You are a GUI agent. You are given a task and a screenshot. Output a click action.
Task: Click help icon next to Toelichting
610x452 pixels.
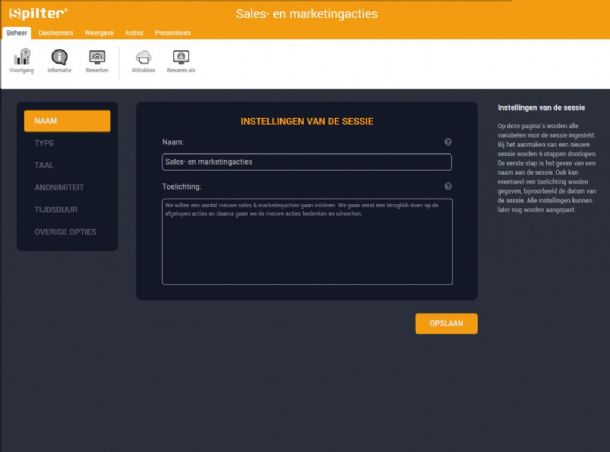coord(447,186)
